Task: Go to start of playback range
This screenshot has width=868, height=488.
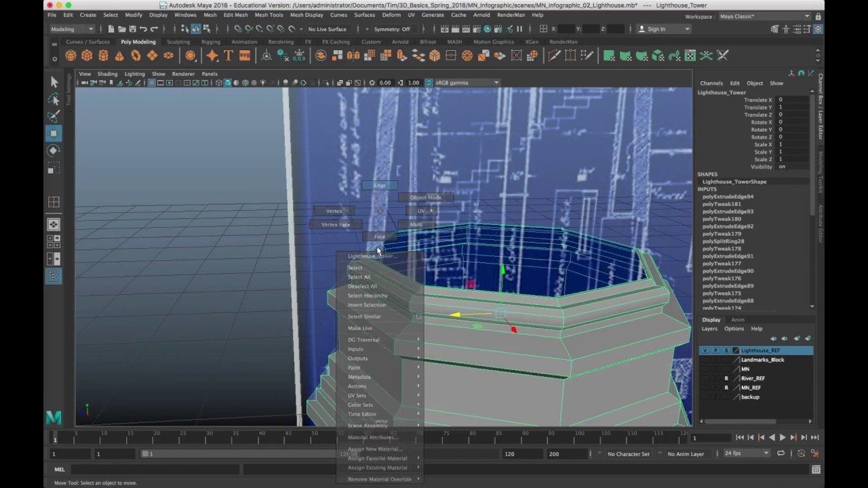Action: (740, 438)
